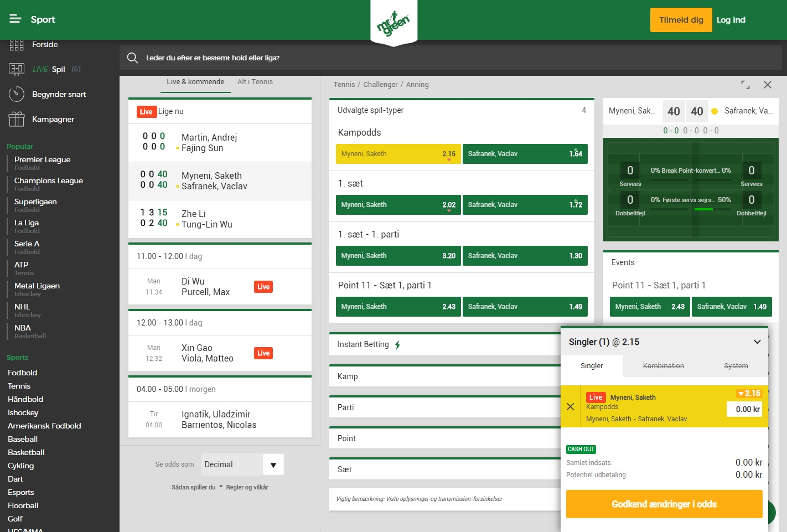
Task: Click the Begynder snart clock icon
Action: tap(17, 94)
